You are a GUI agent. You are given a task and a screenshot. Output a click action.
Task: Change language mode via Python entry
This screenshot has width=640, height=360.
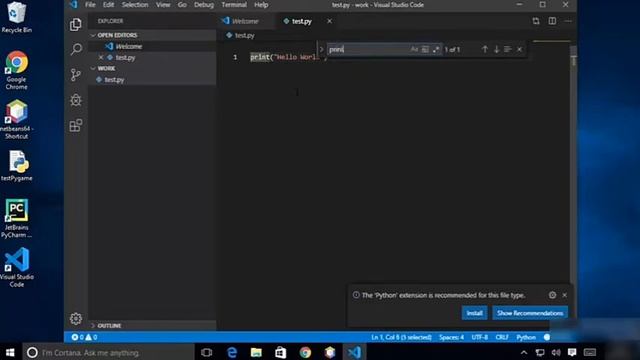[x=526, y=337]
